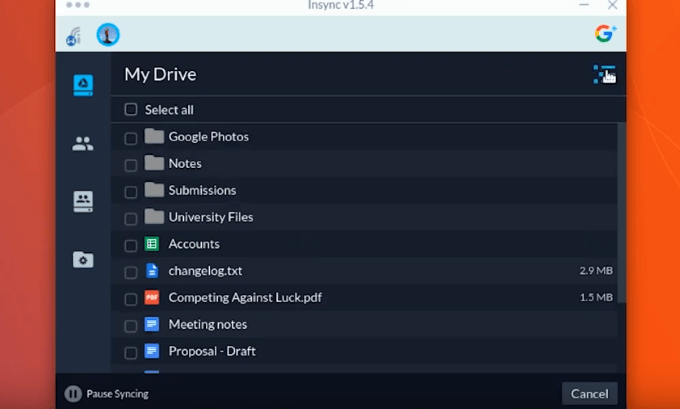Click the 2.9 MB size value
680x409 pixels.
click(x=596, y=271)
